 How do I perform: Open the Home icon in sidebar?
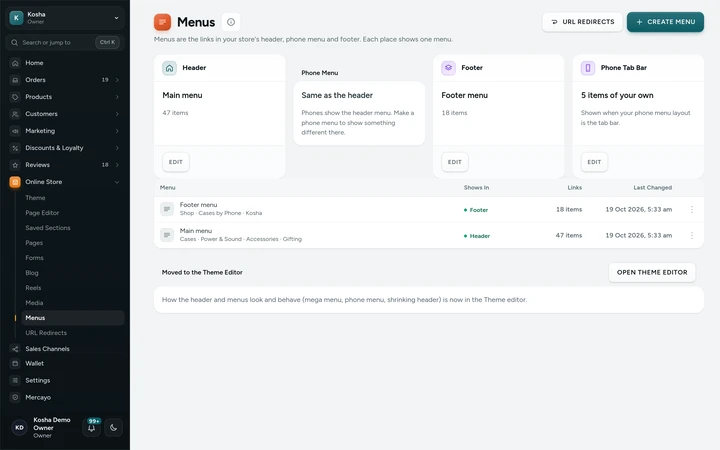[x=15, y=63]
